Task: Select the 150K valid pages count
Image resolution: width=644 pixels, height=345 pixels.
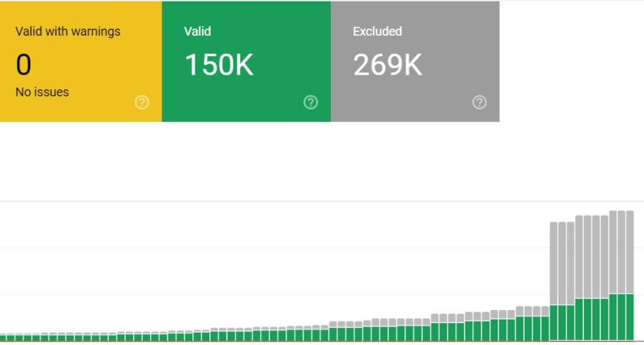Action: 218,65
